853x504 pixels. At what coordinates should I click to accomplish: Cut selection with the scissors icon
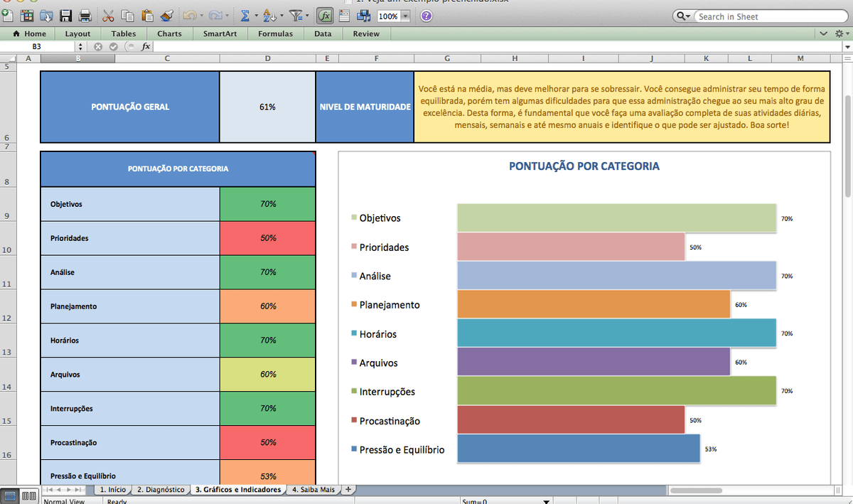(x=109, y=15)
